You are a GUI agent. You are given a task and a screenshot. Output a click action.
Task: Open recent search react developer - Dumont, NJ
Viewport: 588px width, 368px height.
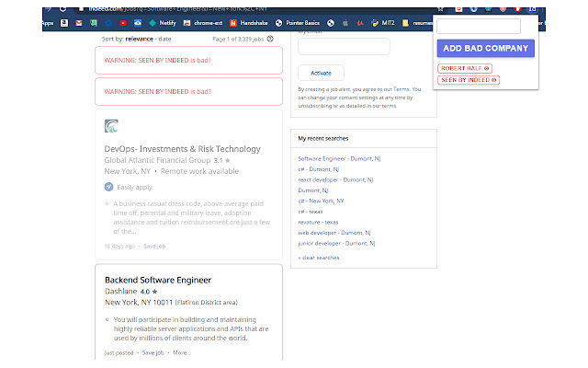point(335,180)
